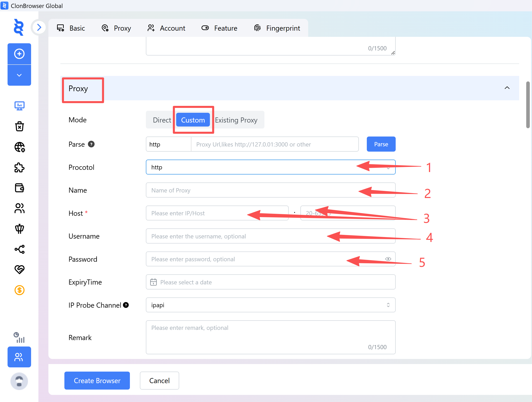Screen dimensions: 532x402
Task: Click the ClonBrowser Global title bar icon
Action: click(x=4, y=6)
